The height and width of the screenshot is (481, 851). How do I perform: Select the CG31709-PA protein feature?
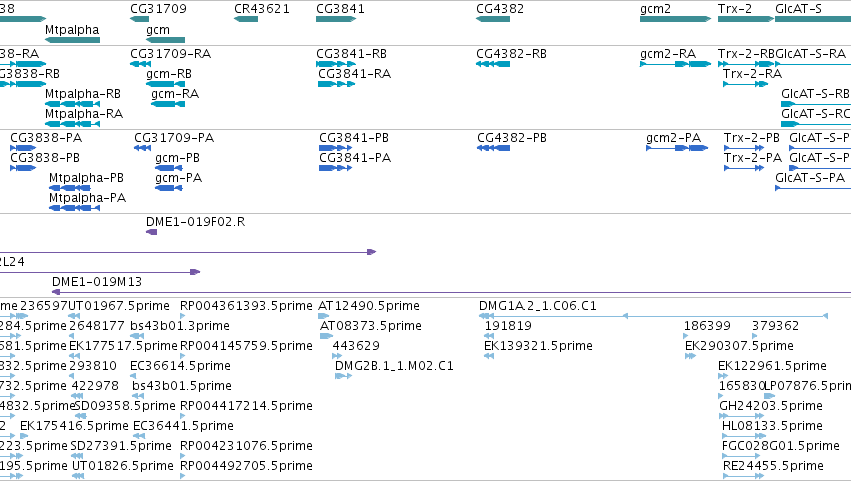(x=142, y=148)
